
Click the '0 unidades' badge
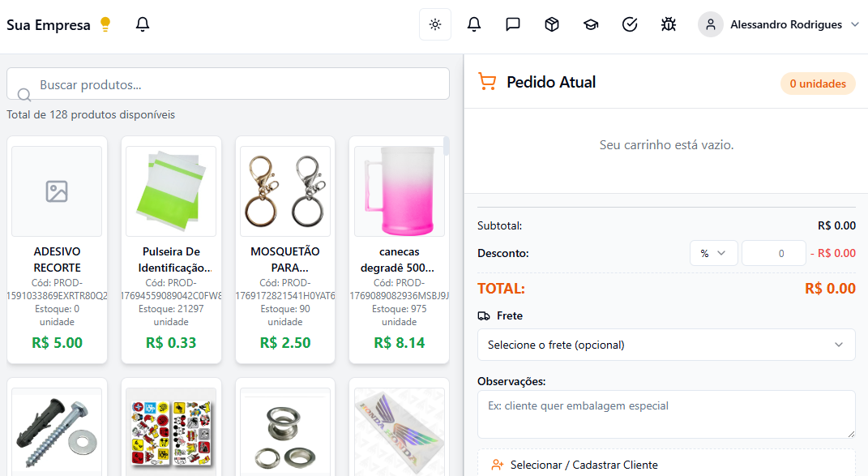coord(817,83)
